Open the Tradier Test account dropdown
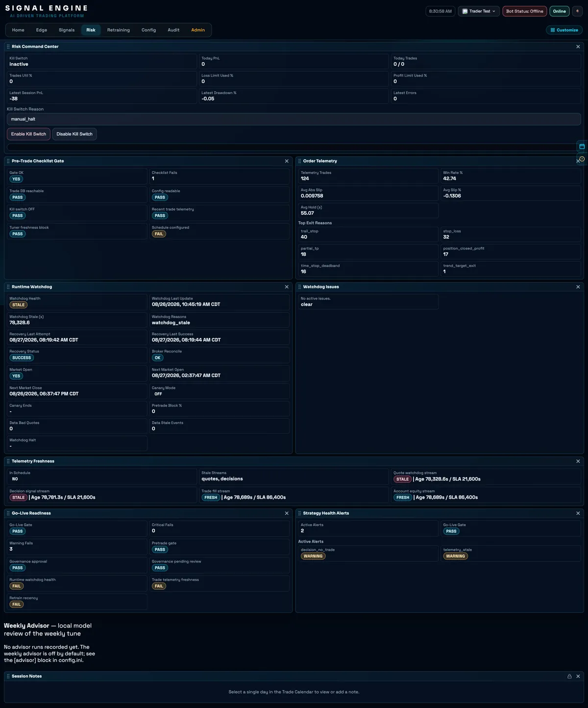Screen dimensions: 588x708 tap(479, 11)
